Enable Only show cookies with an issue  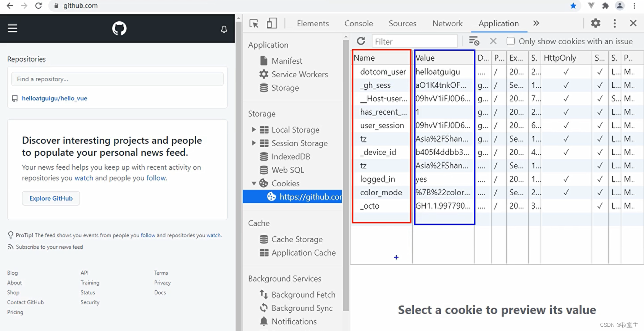coord(511,41)
